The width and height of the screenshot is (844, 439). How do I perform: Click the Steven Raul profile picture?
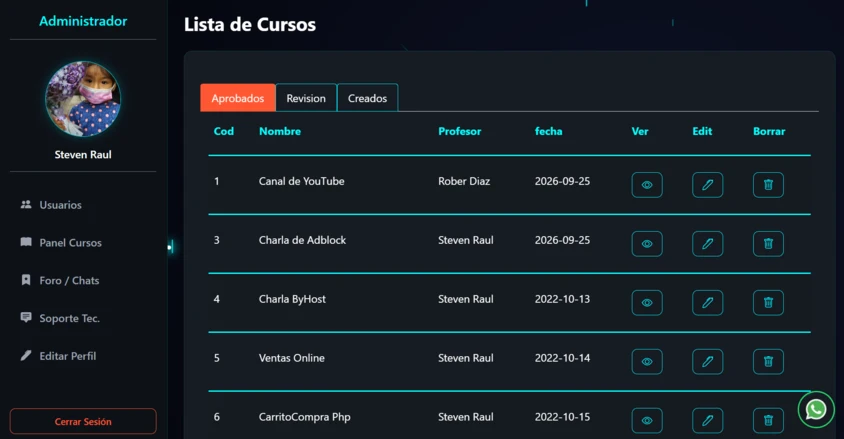point(83,98)
